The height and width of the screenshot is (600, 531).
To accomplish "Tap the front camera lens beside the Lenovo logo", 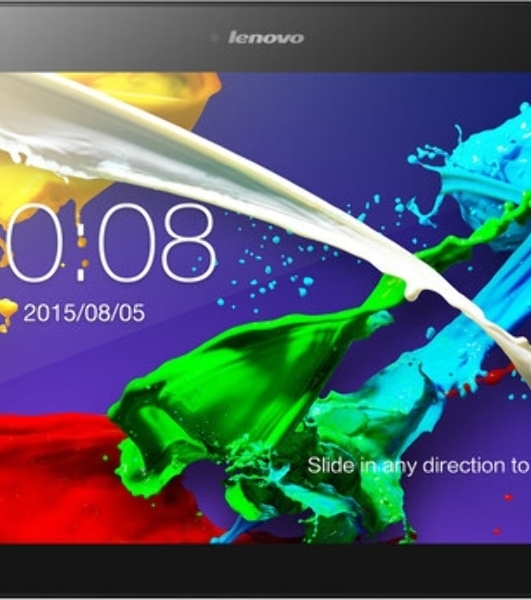I will (215, 38).
